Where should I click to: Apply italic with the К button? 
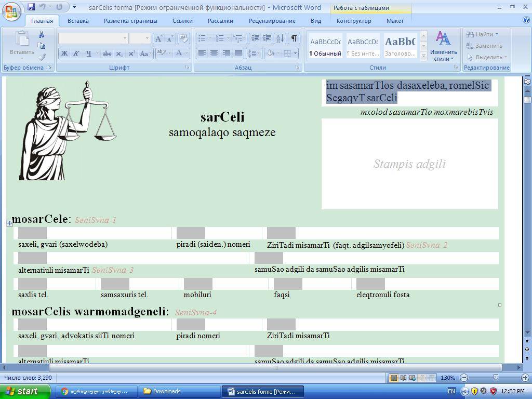76,54
